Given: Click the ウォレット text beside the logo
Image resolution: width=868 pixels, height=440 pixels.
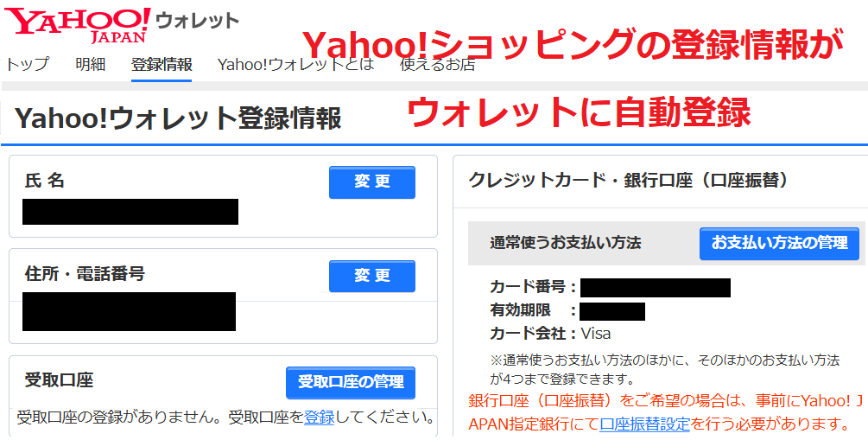Looking at the screenshot, I should pyautogui.click(x=197, y=21).
